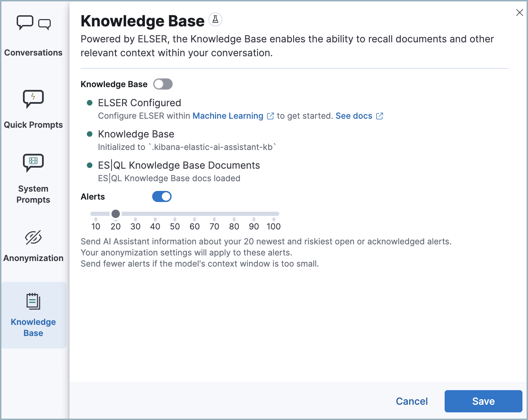
Task: Enable the Knowledge Base toggle
Action: 163,84
